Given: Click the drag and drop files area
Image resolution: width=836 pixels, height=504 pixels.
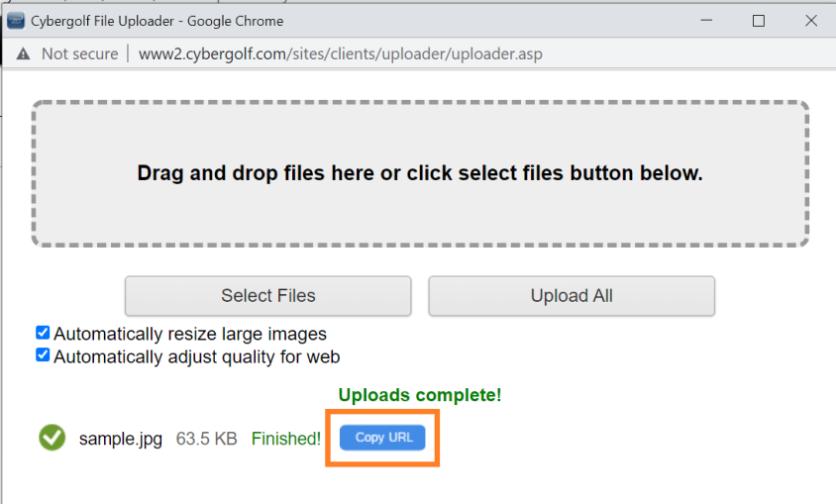Looking at the screenshot, I should tap(420, 173).
